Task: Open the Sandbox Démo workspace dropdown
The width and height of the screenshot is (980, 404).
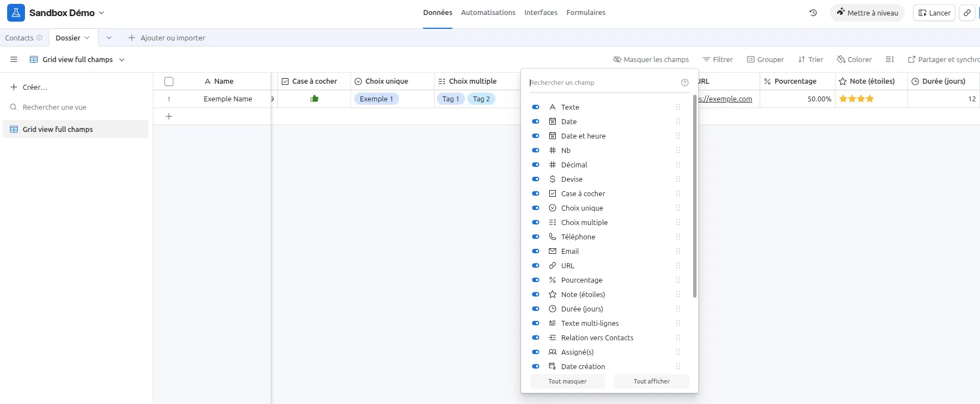Action: (x=101, y=13)
